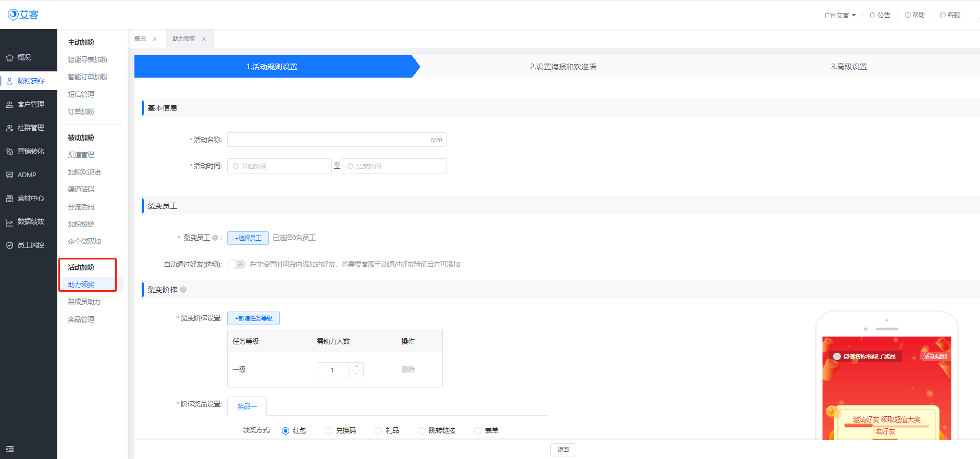Click the help icon next to 裂变阶梯
Image resolution: width=980 pixels, height=459 pixels.
click(x=183, y=290)
